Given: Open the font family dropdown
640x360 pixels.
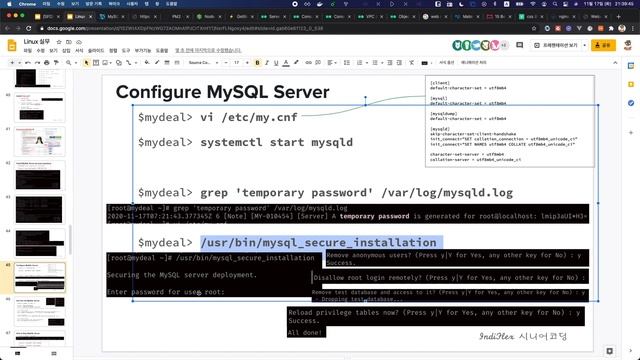Looking at the screenshot, I should click(x=203, y=63).
